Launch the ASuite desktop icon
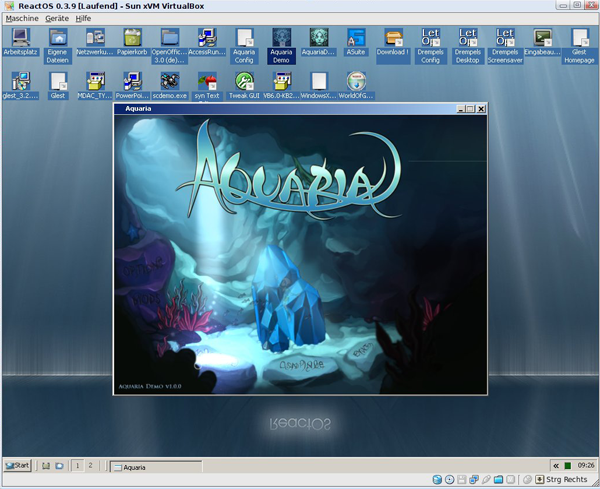This screenshot has width=600, height=489. [x=355, y=39]
